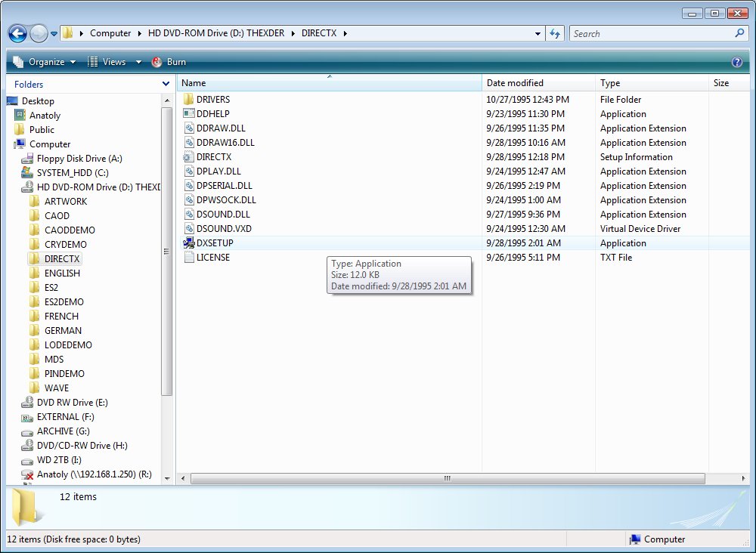Image resolution: width=756 pixels, height=553 pixels.
Task: Sort by Date modified column header
Action: (538, 83)
